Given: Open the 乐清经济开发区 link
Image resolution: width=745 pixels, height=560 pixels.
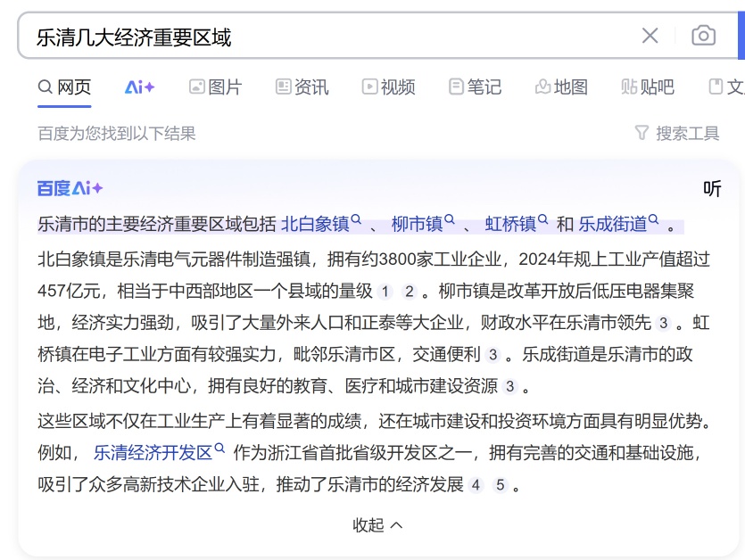Looking at the screenshot, I should tap(153, 453).
